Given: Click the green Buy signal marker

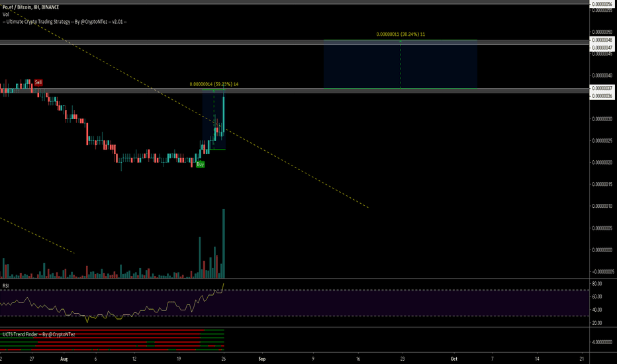Looking at the screenshot, I should (201, 165).
